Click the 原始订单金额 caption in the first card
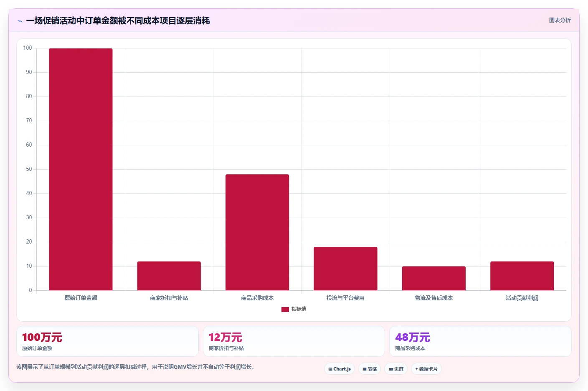The width and height of the screenshot is (588, 391). point(37,348)
